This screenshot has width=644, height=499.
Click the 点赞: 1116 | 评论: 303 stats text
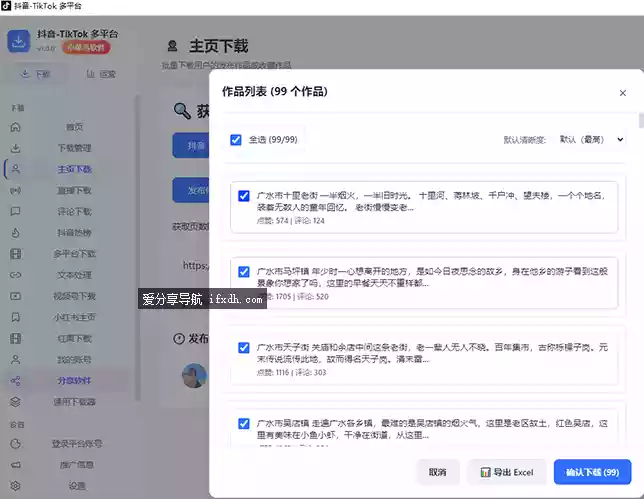[292, 373]
